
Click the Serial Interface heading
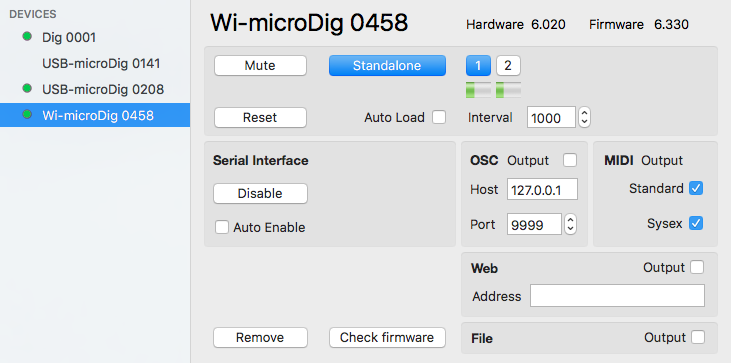pyautogui.click(x=261, y=160)
